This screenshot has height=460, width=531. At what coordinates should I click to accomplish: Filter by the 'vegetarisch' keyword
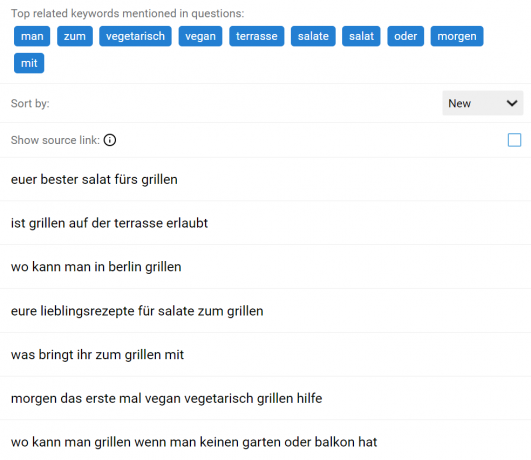pos(135,36)
